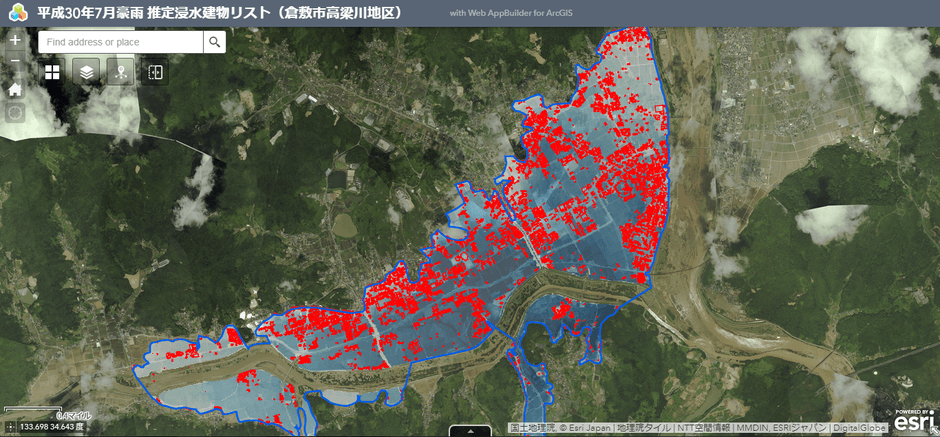Click the 'with Web AppBuilder for ArcGIS' subtitle
Screen dimensions: 940x437
pyautogui.click(x=511, y=13)
